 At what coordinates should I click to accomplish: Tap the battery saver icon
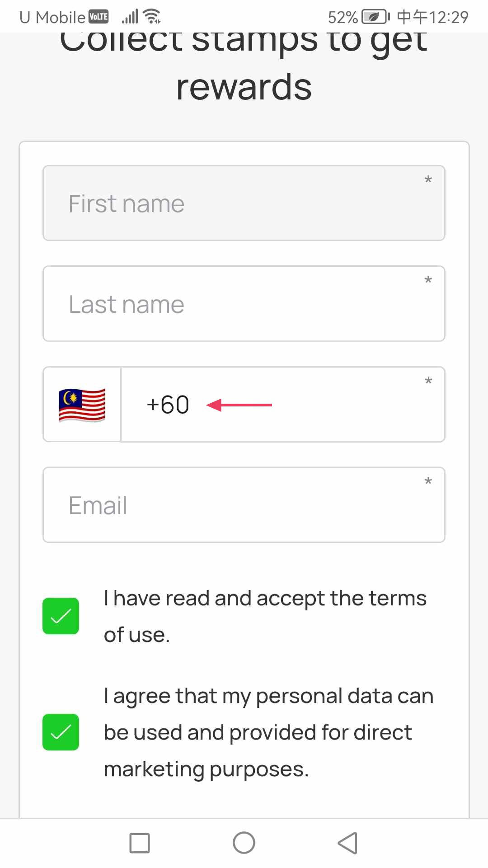click(375, 17)
